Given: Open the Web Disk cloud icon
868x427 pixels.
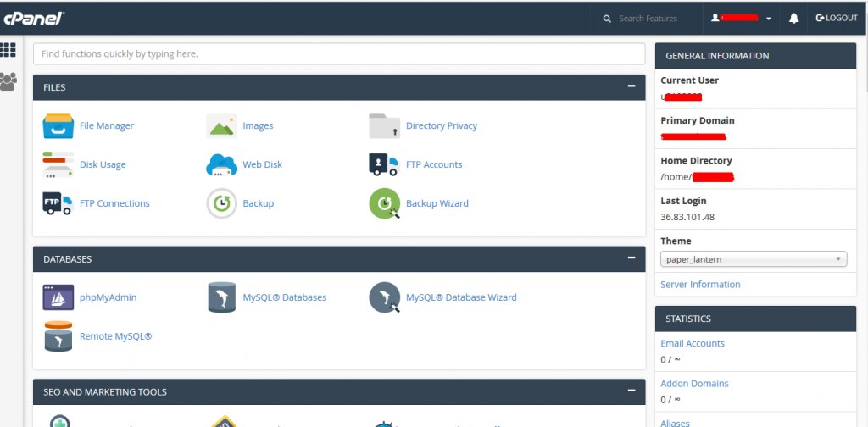Looking at the screenshot, I should (x=221, y=164).
